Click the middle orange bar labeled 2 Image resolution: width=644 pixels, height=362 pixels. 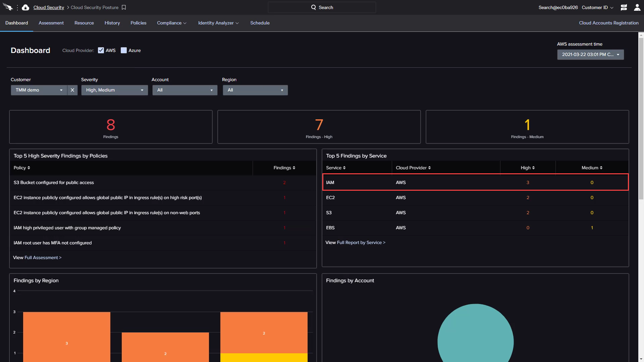[165, 347]
